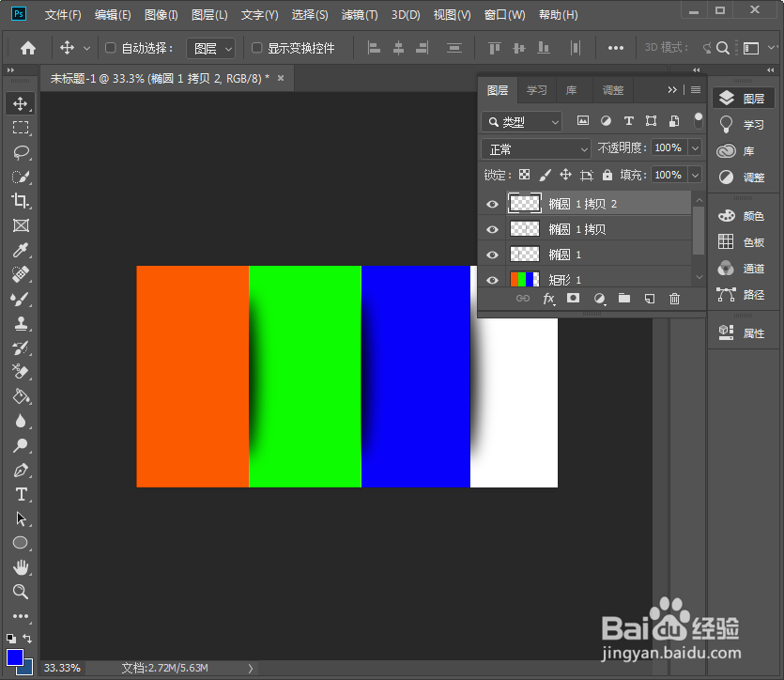This screenshot has width=784, height=680.
Task: Hide the 椭圆 1 拷贝 2 layer
Action: 493,204
